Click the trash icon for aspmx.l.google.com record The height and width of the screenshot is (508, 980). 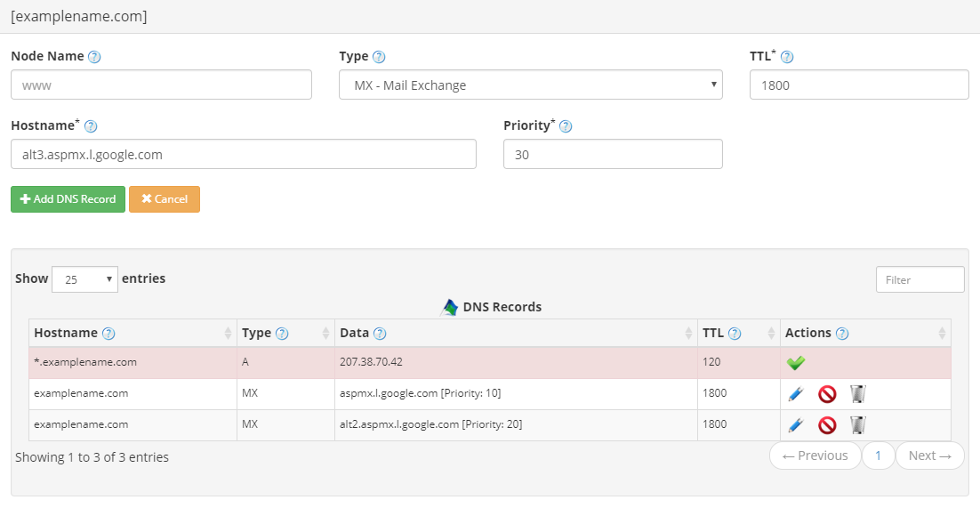pos(857,394)
